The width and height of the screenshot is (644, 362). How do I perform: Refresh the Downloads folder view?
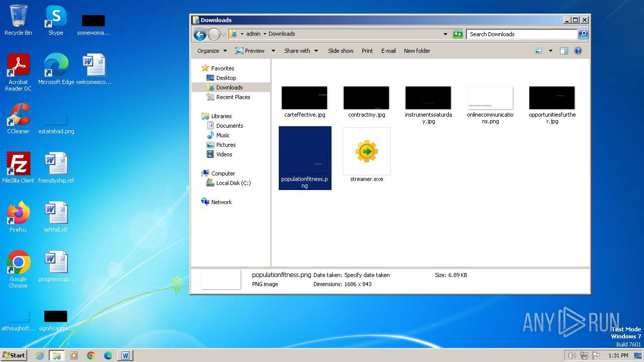click(458, 34)
